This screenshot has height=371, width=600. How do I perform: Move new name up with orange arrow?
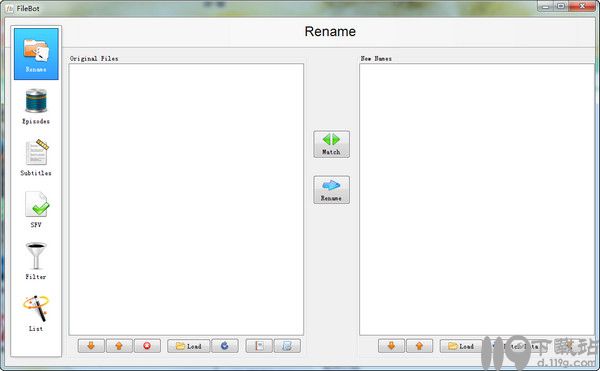pyautogui.click(x=419, y=346)
